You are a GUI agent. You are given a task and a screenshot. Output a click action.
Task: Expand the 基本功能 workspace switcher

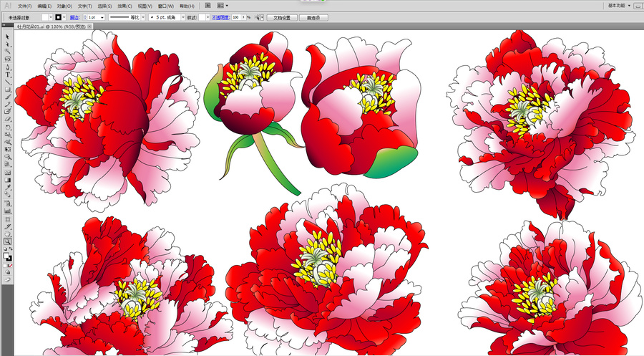[620, 6]
